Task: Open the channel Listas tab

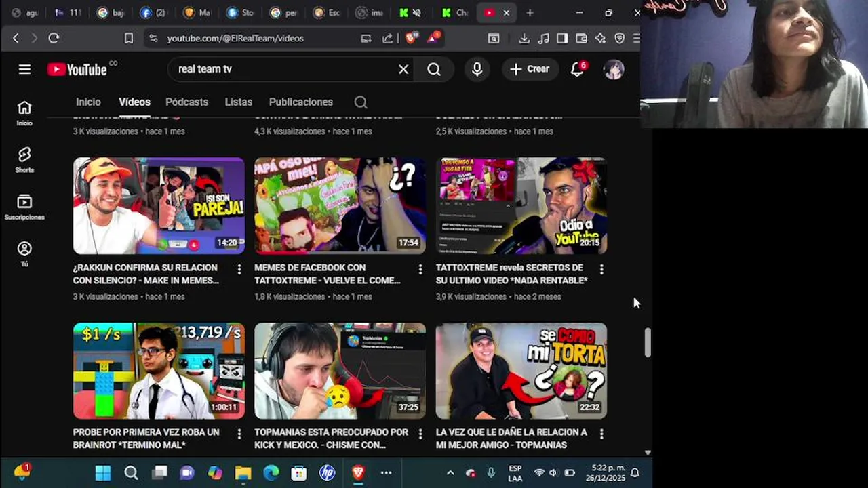Action: 239,102
